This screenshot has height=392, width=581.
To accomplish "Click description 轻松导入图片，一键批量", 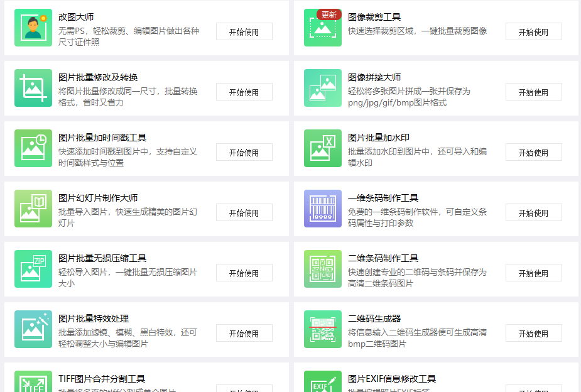I will coord(128,278).
